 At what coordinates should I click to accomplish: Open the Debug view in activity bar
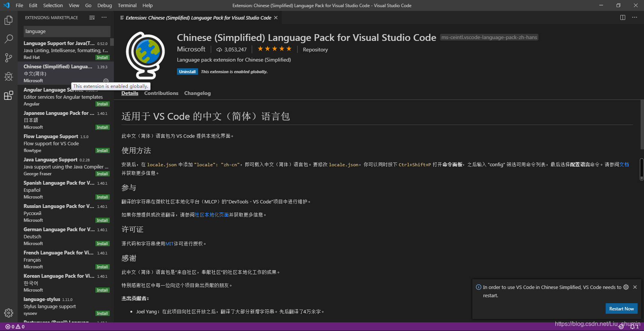click(x=8, y=77)
